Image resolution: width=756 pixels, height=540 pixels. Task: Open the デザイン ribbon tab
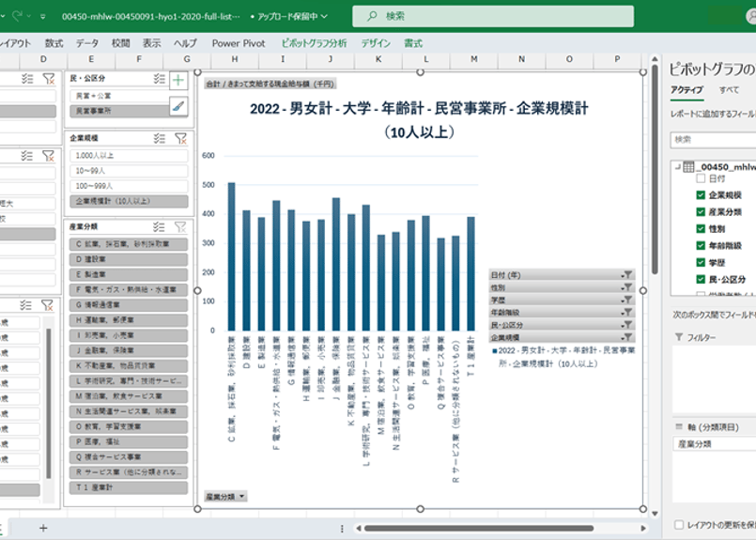(x=376, y=43)
